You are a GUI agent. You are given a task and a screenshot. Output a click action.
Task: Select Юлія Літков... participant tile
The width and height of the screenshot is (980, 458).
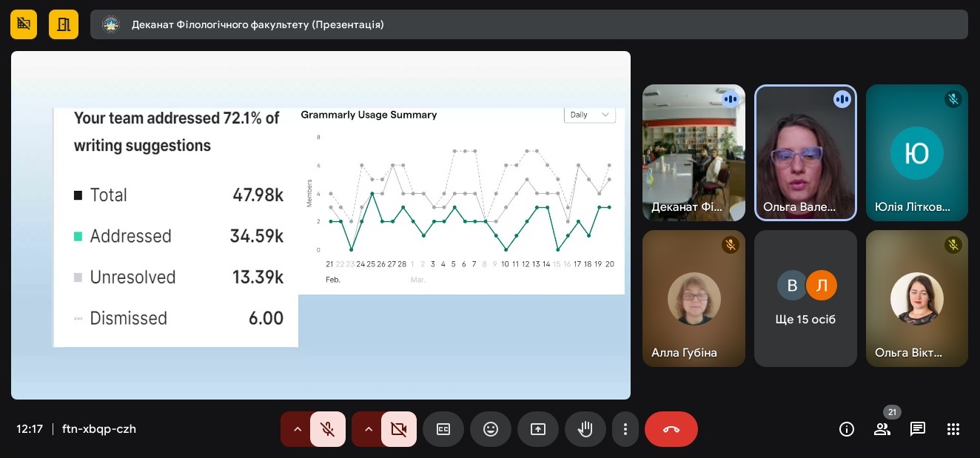(x=917, y=152)
